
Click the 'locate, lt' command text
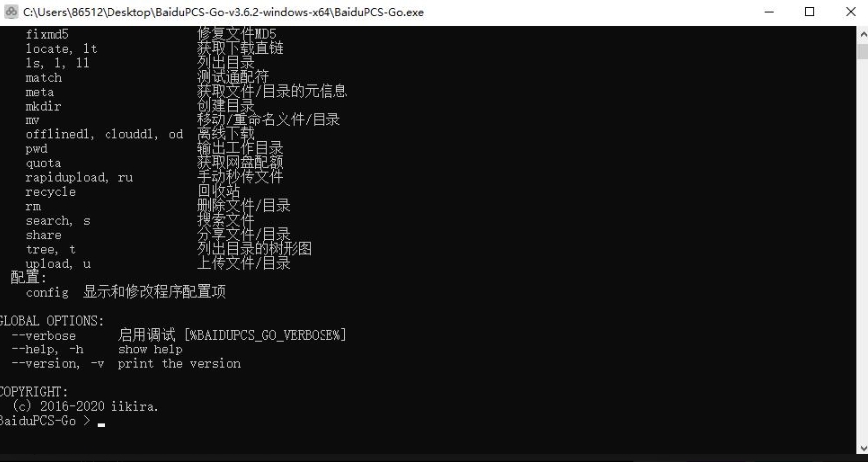point(62,49)
